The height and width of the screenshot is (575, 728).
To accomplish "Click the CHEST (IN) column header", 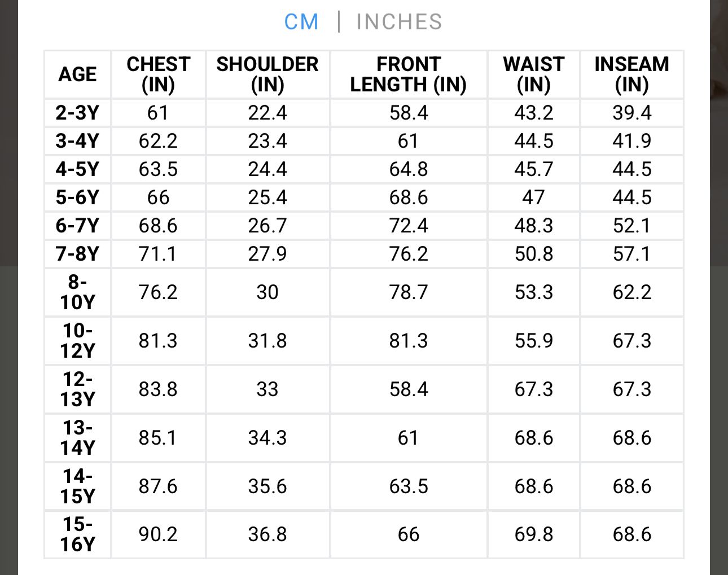I will pyautogui.click(x=158, y=74).
